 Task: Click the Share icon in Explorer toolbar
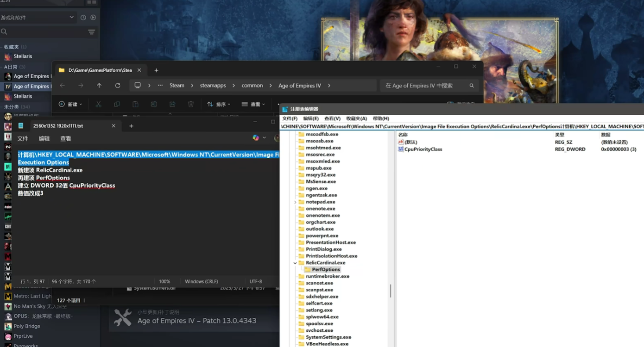172,105
